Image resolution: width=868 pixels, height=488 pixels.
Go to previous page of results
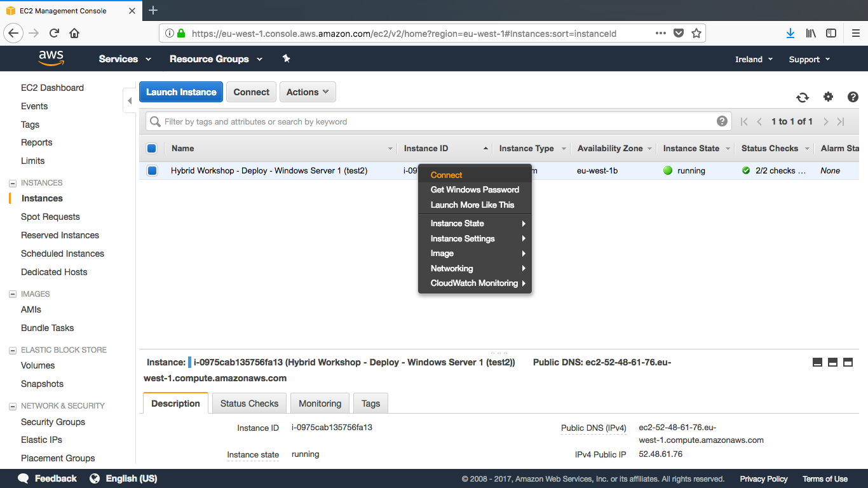tap(759, 121)
